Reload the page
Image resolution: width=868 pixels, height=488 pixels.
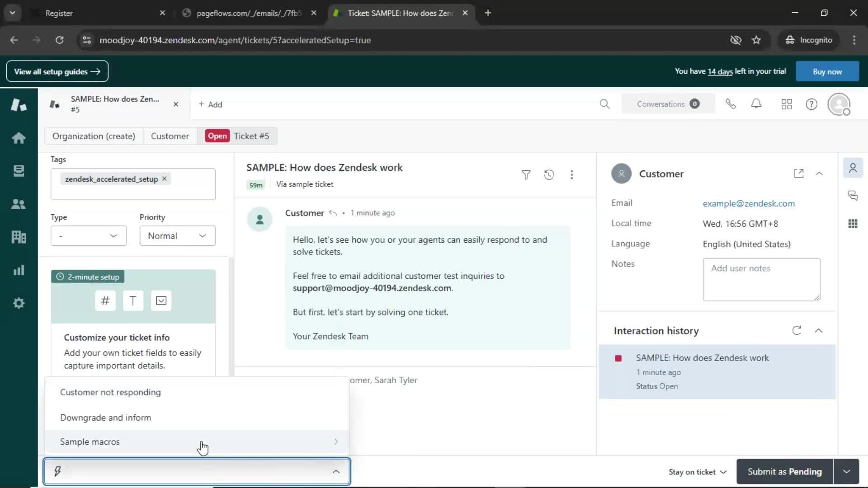coord(59,40)
